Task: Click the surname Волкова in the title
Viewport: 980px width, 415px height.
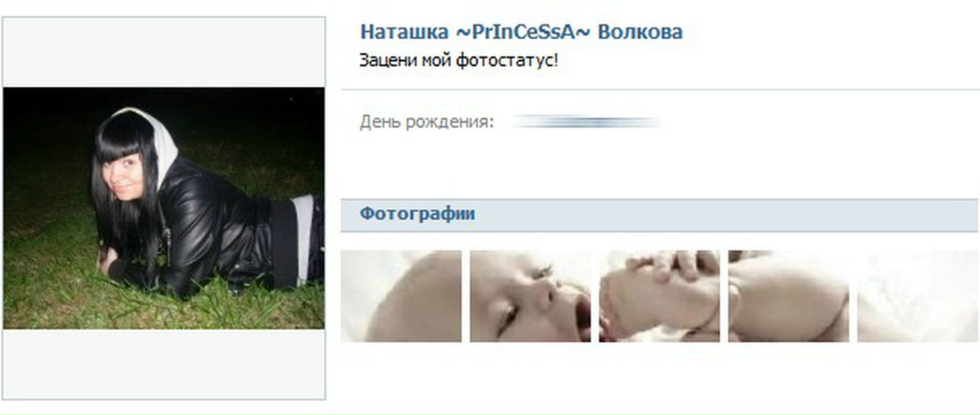Action: 640,32
